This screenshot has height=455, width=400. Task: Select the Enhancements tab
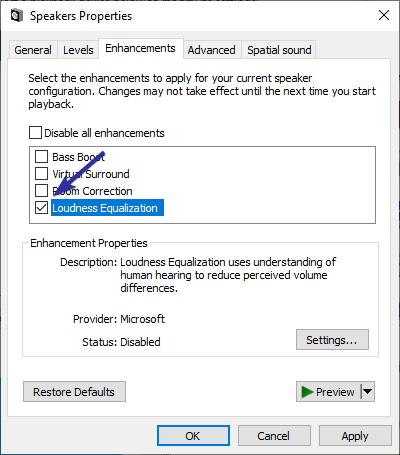(x=140, y=48)
